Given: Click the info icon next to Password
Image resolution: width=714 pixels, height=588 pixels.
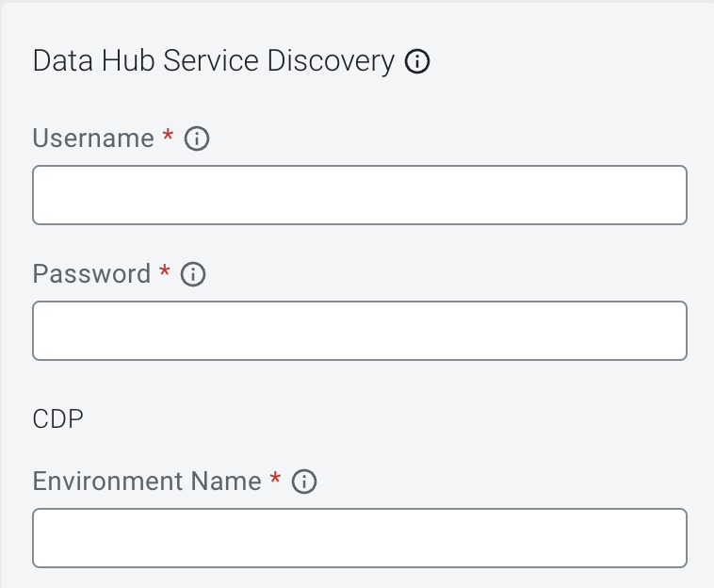Looking at the screenshot, I should pos(193,274).
